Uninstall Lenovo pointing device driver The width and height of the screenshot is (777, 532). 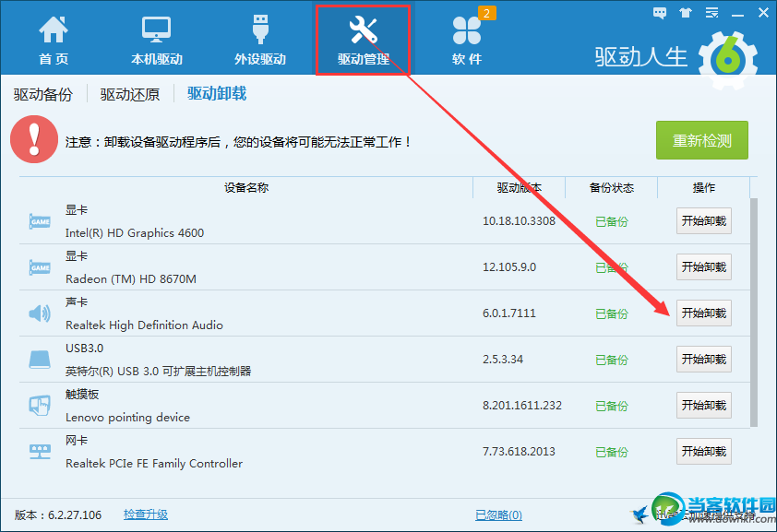click(704, 405)
